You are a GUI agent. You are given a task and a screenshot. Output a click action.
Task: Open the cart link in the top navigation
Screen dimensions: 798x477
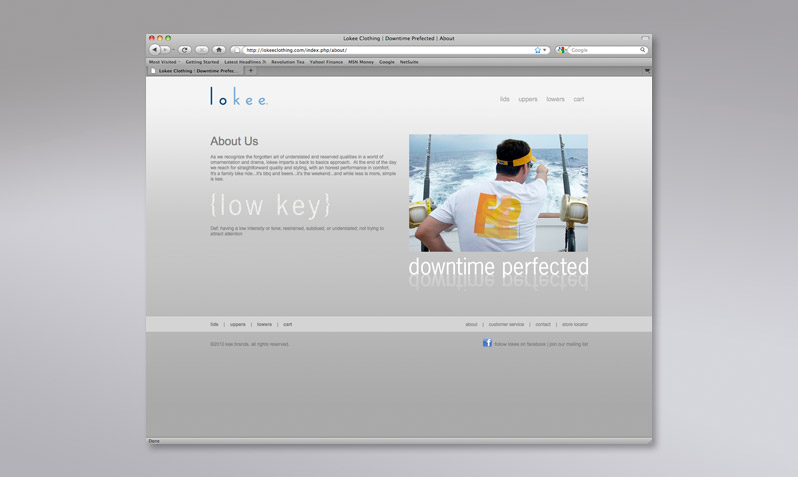pyautogui.click(x=579, y=99)
